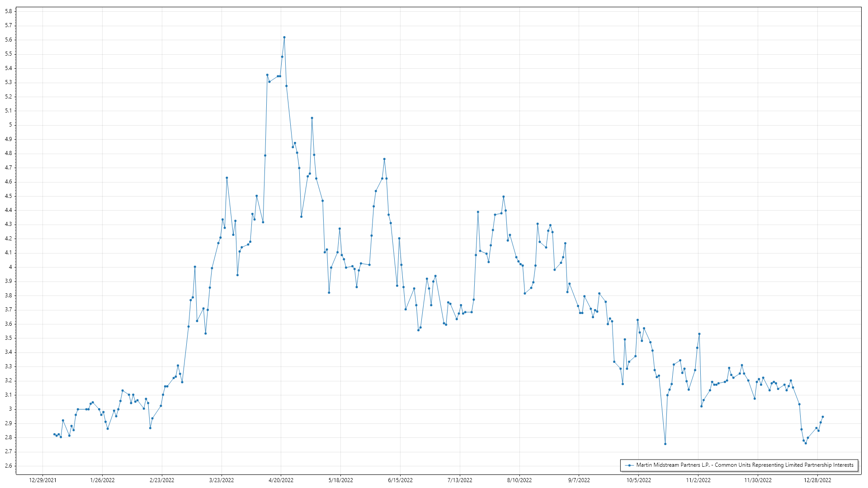Viewport: 868px width, 488px height.
Task: Click the 12/28/2022 x-axis date label
Action: (x=817, y=480)
